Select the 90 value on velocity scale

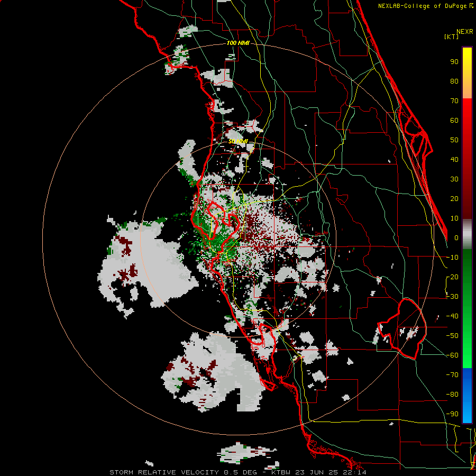454,62
